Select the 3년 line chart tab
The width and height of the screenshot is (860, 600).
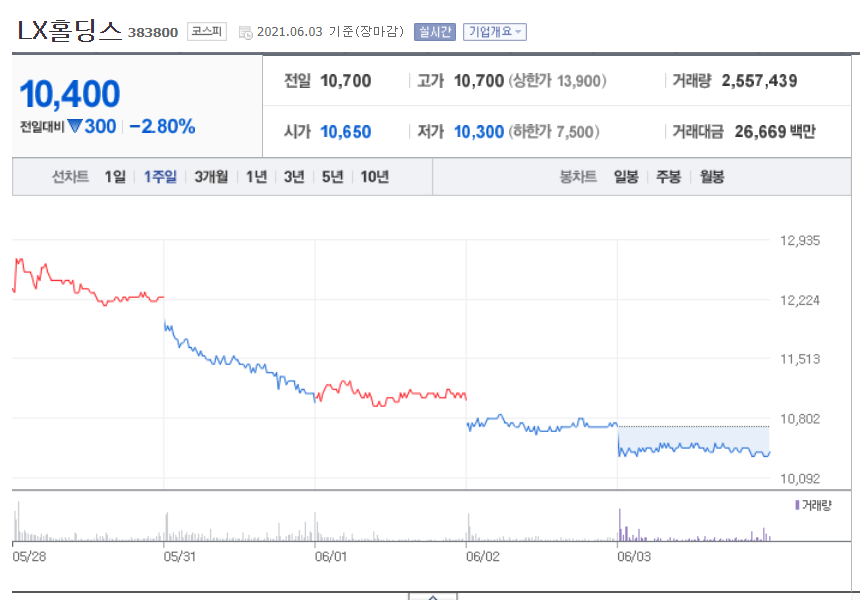pos(294,177)
